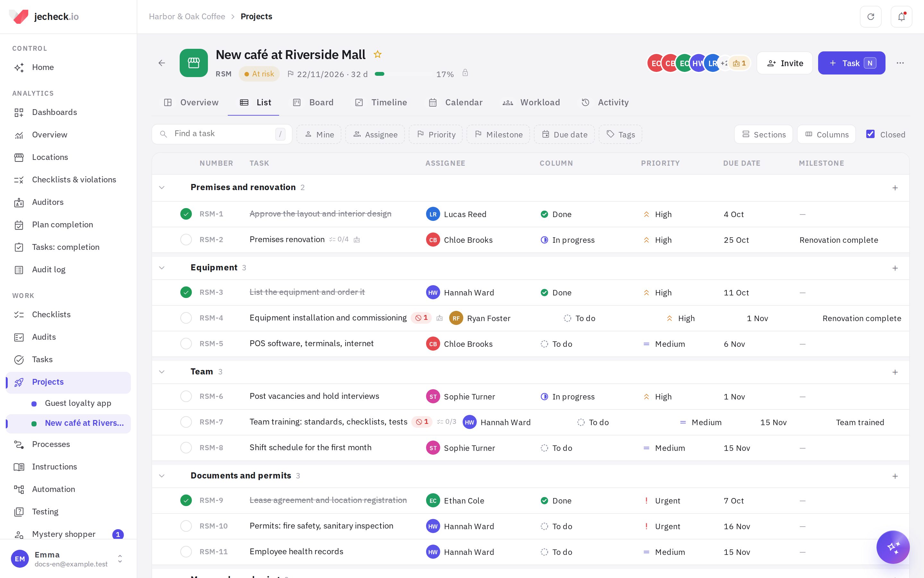This screenshot has width=924, height=578.
Task: Open the Columns settings button
Action: click(x=826, y=135)
